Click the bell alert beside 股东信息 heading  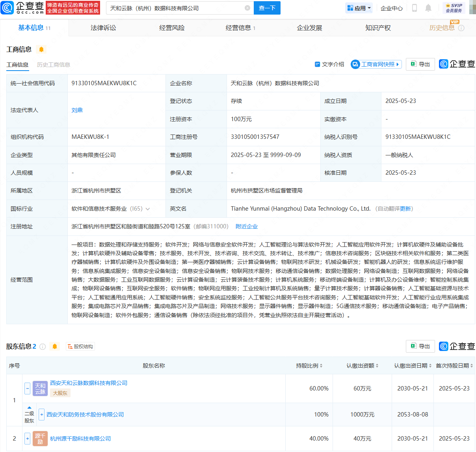(55, 346)
